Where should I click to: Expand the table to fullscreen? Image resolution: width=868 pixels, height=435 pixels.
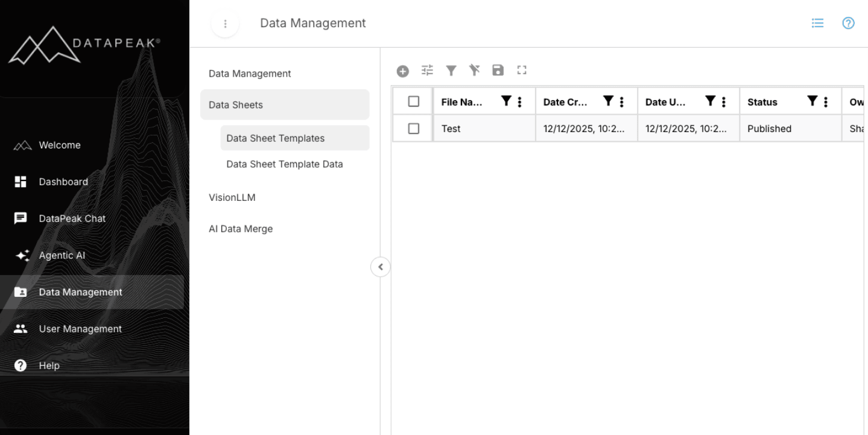click(x=521, y=71)
